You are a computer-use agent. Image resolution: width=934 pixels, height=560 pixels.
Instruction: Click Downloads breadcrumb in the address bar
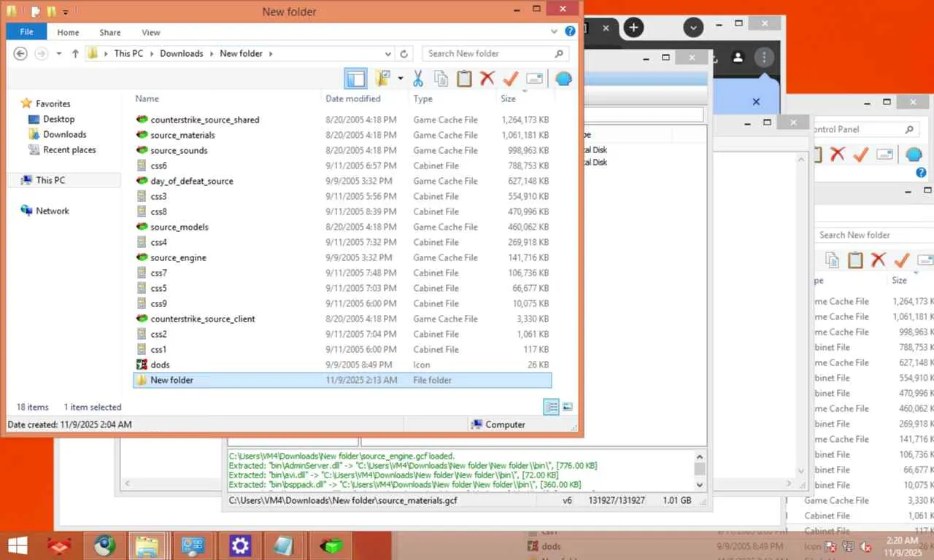(182, 53)
